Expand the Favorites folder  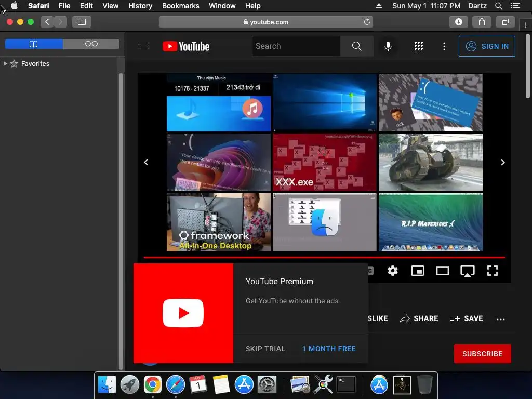5,63
